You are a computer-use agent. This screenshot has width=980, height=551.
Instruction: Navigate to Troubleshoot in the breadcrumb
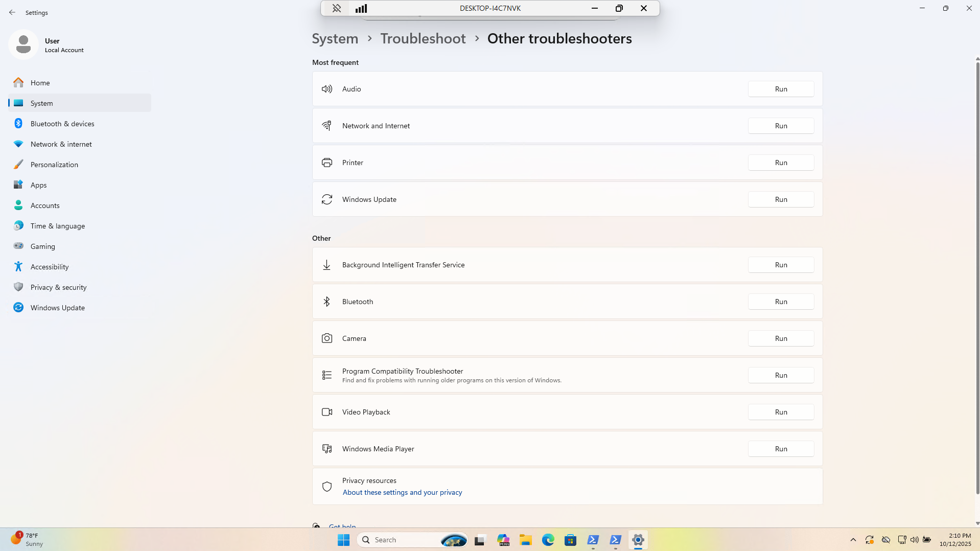[x=423, y=38]
